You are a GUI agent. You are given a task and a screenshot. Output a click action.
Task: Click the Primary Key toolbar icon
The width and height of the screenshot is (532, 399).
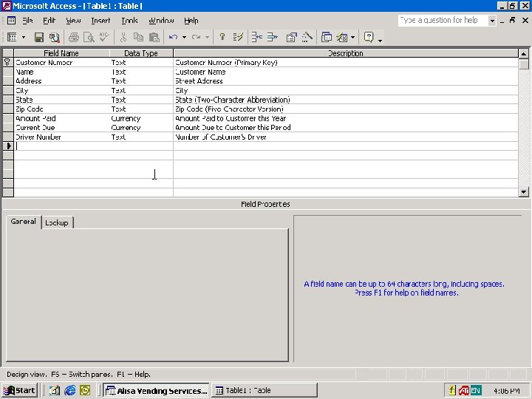(x=222, y=37)
